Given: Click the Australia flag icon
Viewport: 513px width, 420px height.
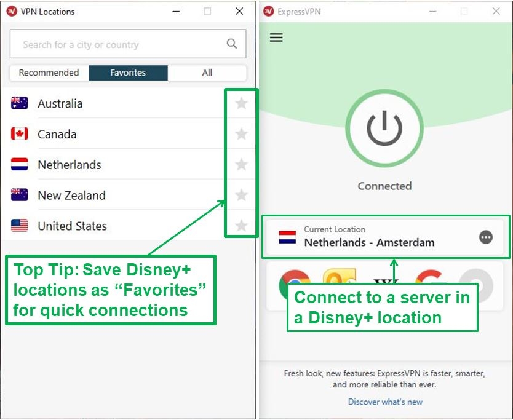Looking at the screenshot, I should [x=19, y=103].
